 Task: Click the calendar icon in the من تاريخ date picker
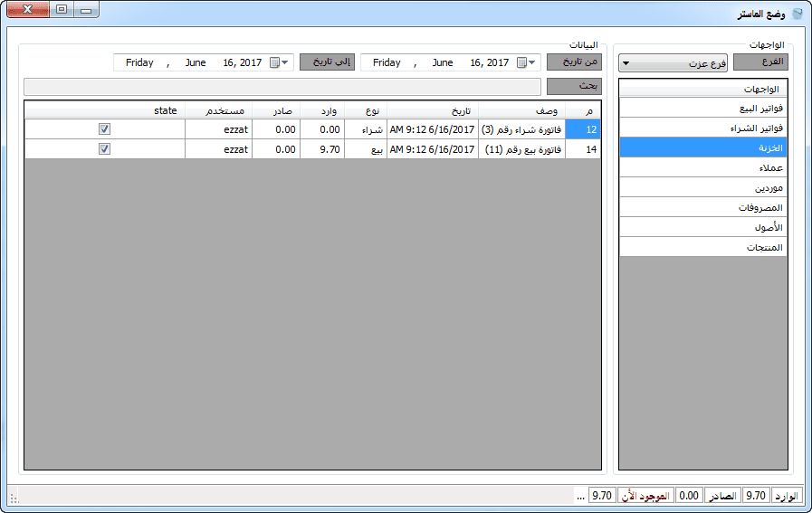point(522,62)
